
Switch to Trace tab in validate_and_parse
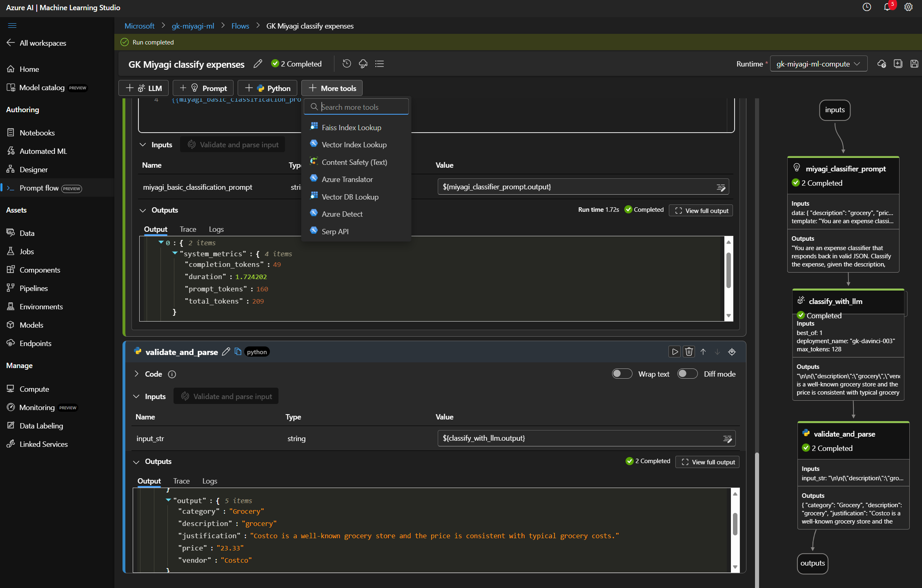click(181, 480)
